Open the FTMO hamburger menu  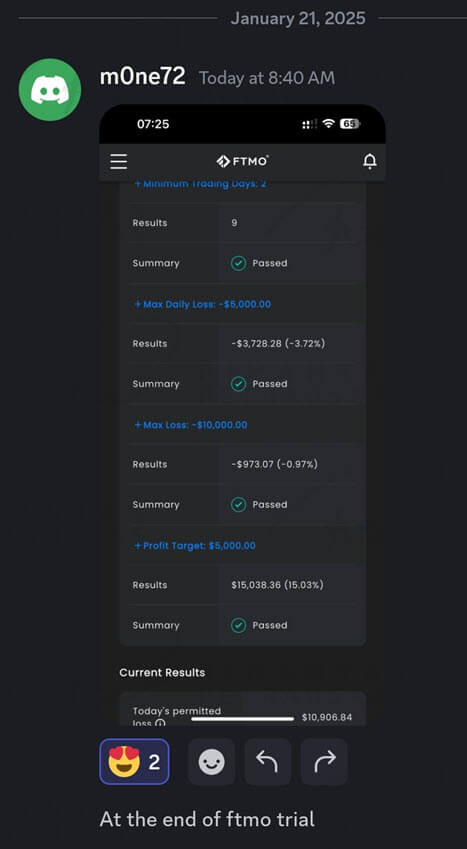click(x=119, y=161)
